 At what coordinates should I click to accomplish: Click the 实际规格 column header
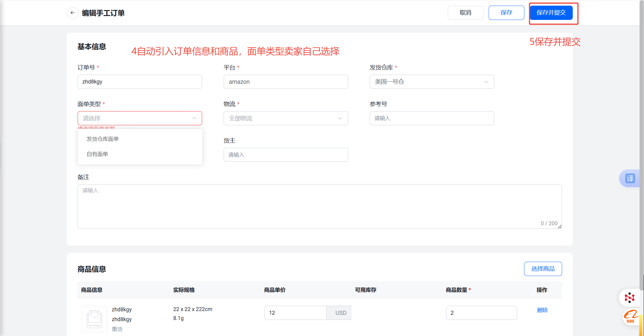[184, 290]
